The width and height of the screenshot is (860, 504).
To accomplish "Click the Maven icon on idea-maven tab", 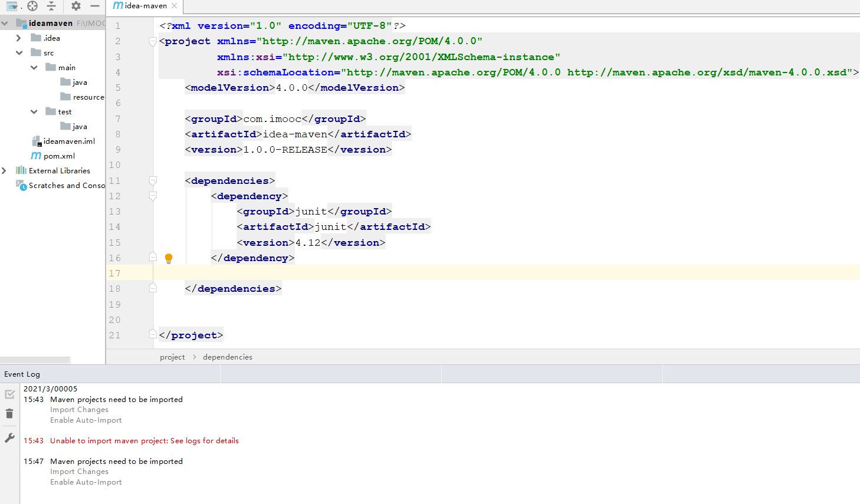I will coord(118,6).
